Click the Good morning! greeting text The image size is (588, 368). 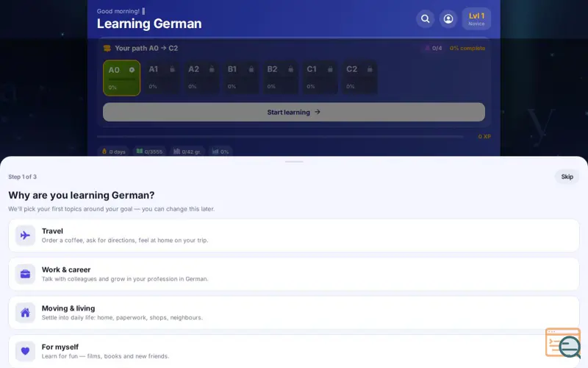click(x=118, y=11)
